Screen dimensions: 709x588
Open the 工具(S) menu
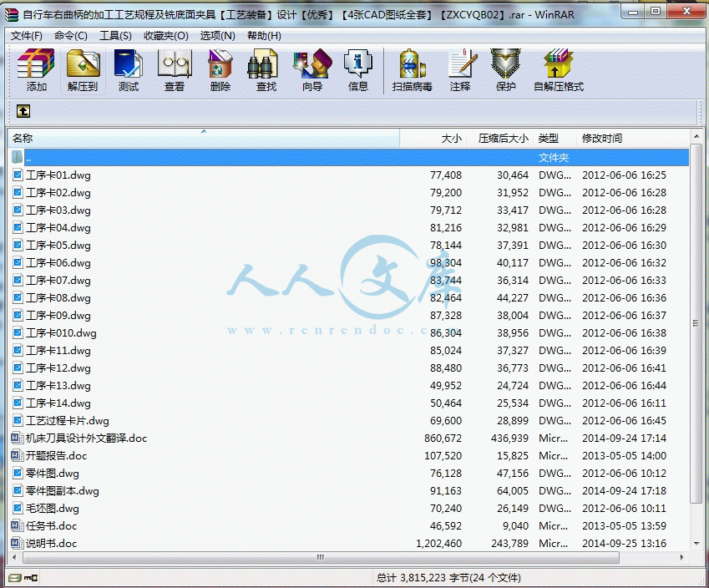click(115, 36)
